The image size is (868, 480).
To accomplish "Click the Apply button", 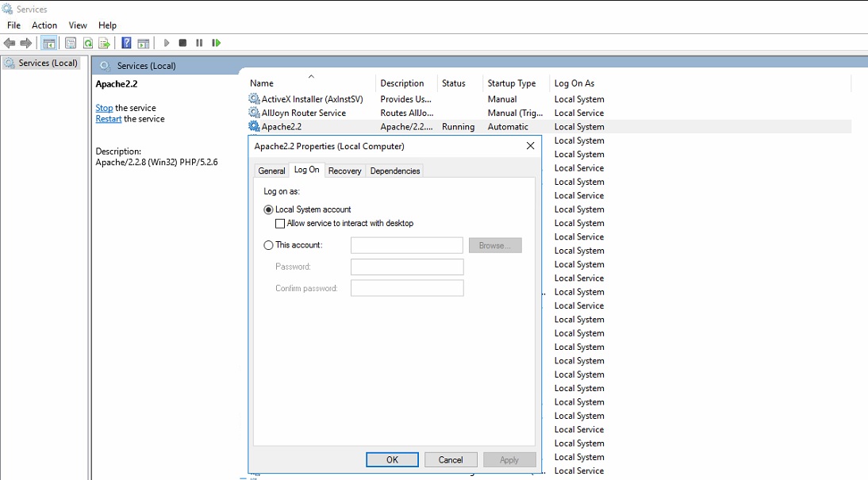I will pos(509,459).
